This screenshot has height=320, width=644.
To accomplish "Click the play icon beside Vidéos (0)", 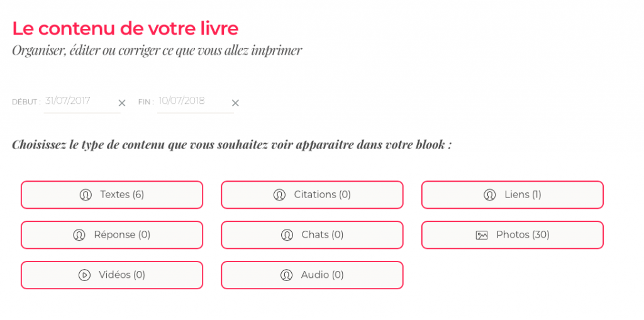I will coord(84,275).
